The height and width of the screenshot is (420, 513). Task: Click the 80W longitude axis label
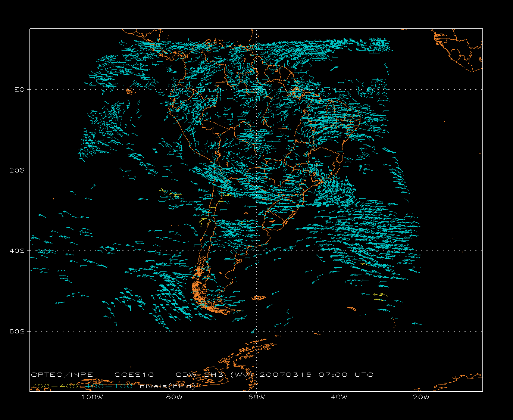[x=174, y=397]
